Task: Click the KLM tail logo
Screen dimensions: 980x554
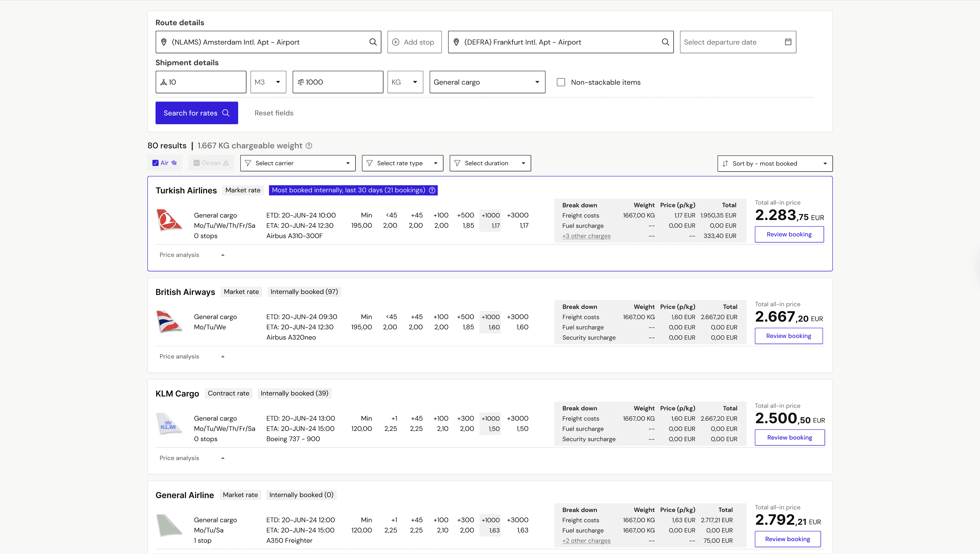Action: point(169,424)
